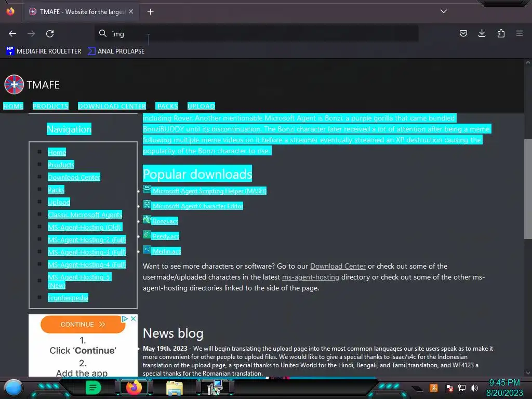The width and height of the screenshot is (532, 399).
Task: Go back with the browser back arrow
Action: (x=12, y=34)
